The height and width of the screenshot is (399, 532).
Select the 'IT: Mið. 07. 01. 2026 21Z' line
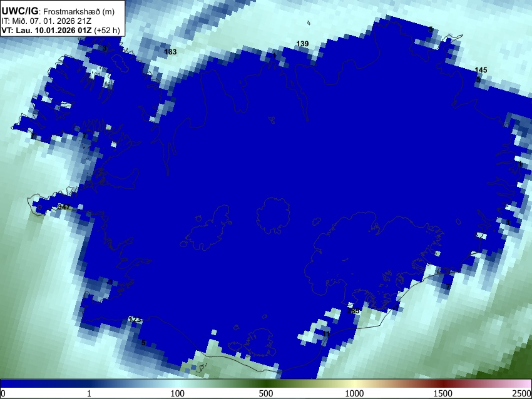[46, 21]
